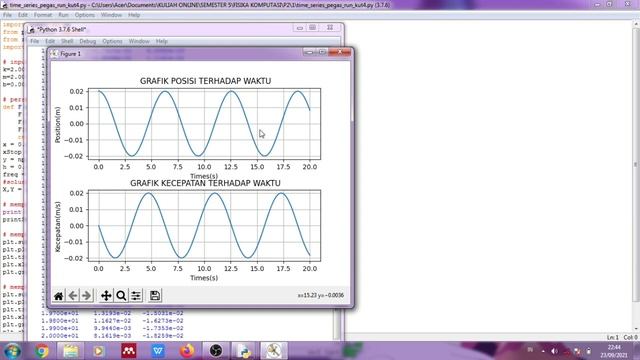Screen dimensions: 640x360
Task: Open File menu in the editor window
Action: click(x=7, y=15)
